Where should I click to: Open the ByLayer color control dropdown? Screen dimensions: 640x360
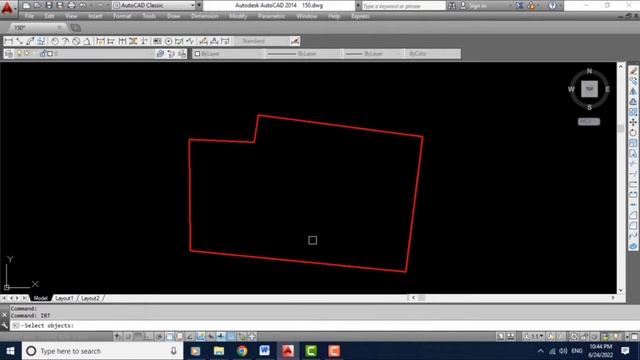(x=227, y=54)
